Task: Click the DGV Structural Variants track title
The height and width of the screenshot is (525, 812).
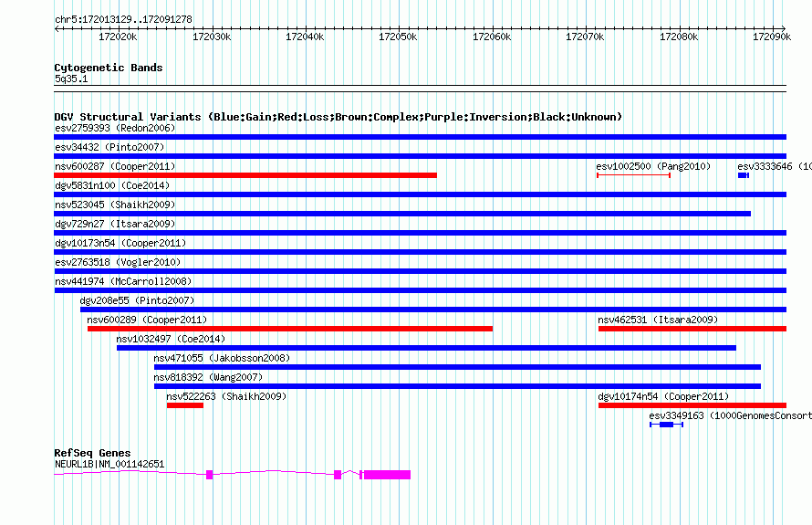Action: pos(338,117)
